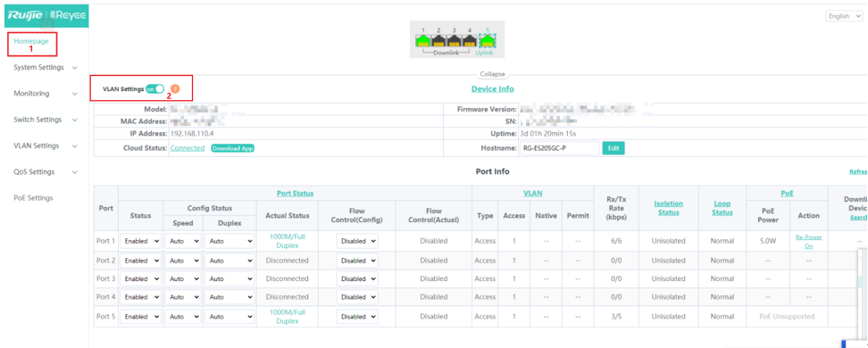Open Port Status header link
Viewport: 868px width, 348px height.
tap(295, 193)
